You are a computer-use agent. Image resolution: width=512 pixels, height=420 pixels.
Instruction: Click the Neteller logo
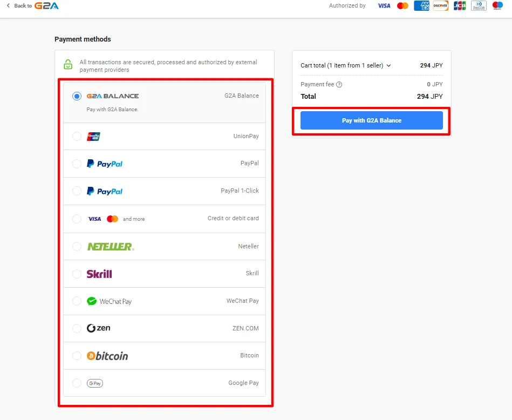(111, 247)
